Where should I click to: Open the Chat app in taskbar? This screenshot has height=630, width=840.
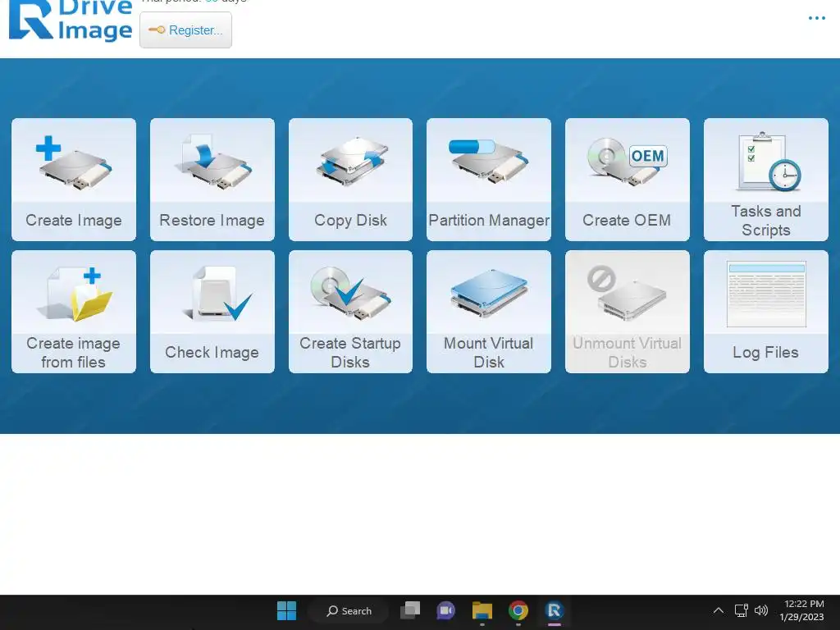coord(445,610)
